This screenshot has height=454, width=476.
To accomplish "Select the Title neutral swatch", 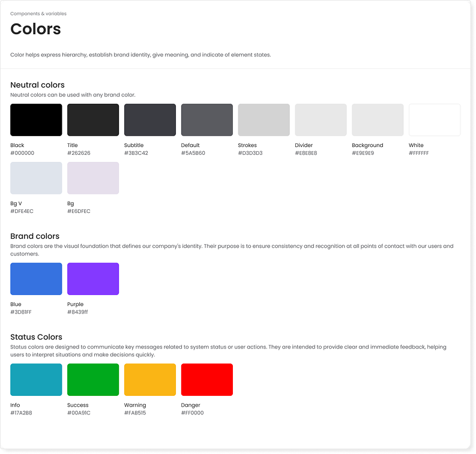I will point(93,120).
